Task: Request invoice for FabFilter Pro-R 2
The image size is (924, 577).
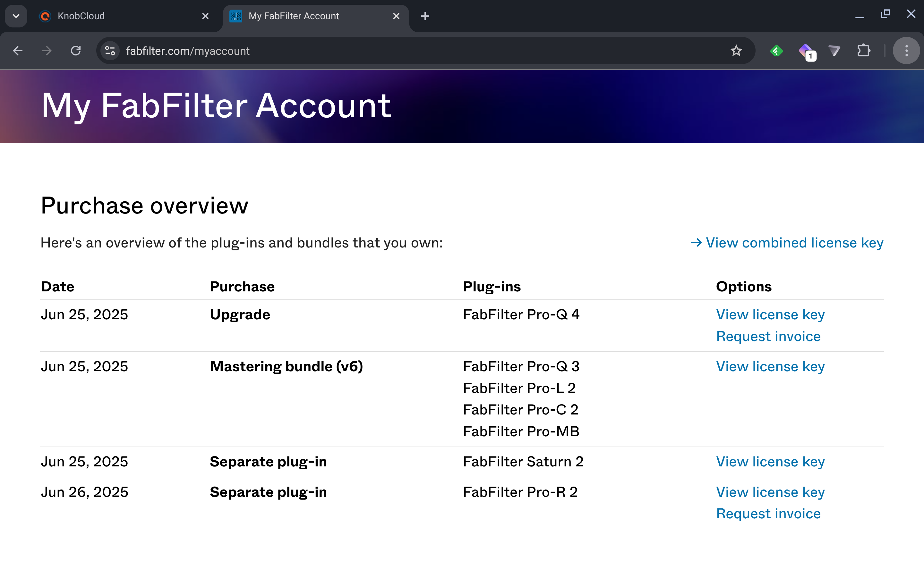Action: coord(768,514)
